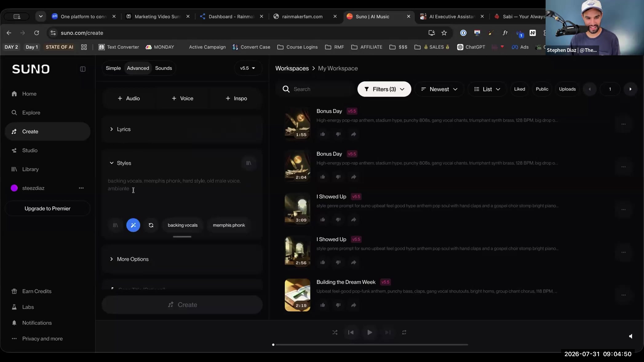Share the Building the Dream Week song

pos(353,305)
